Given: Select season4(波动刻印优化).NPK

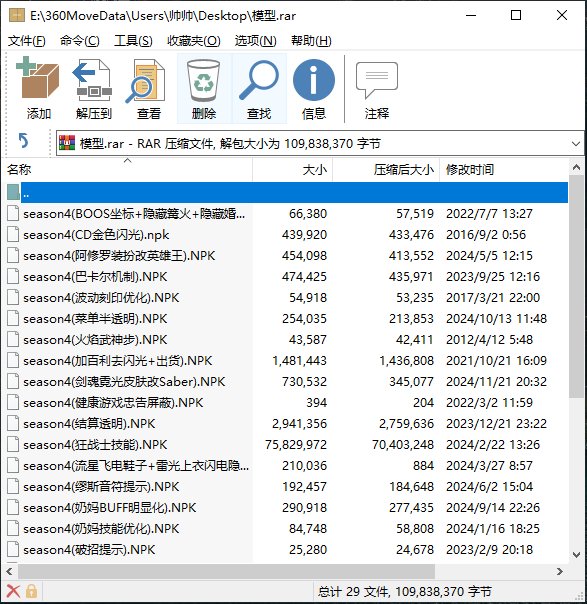Looking at the screenshot, I should (x=101, y=298).
